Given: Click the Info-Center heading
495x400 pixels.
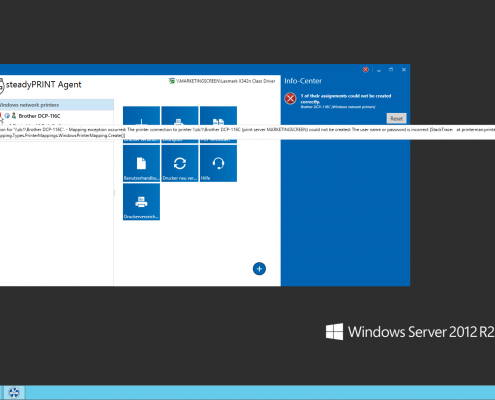Looking at the screenshot, I should pyautogui.click(x=303, y=81).
